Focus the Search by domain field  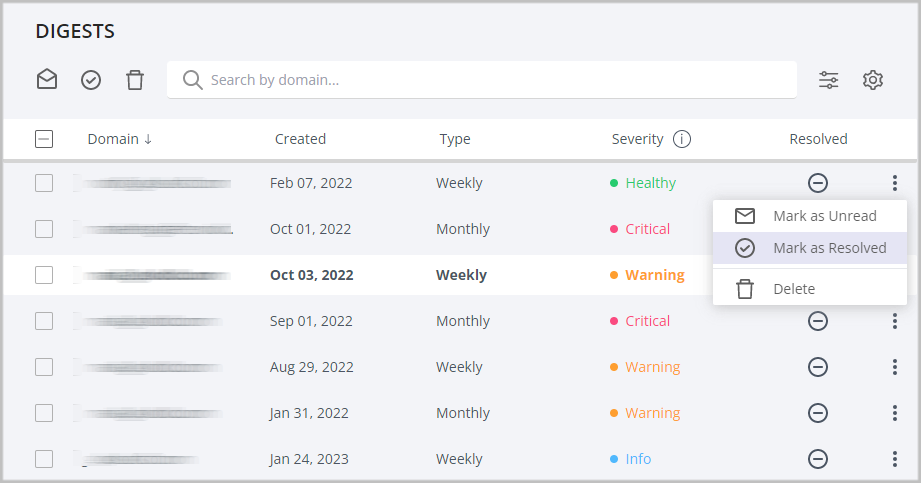coord(490,80)
